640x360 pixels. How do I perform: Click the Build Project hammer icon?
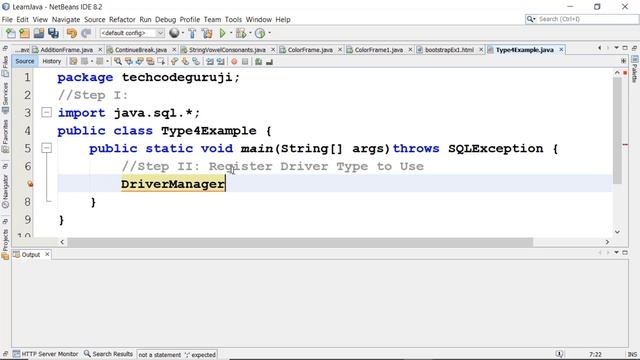(x=192, y=33)
